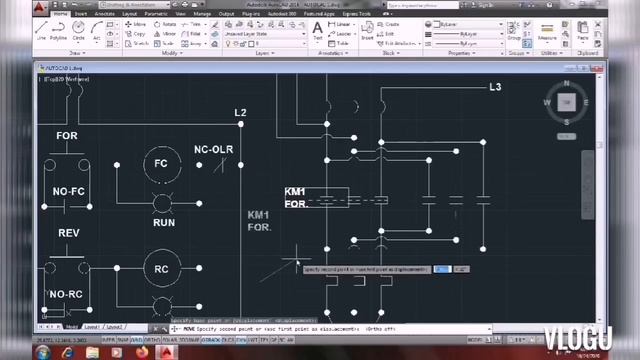640x360 pixels.
Task: Open the ByLayer color dropdown
Action: 468,24
